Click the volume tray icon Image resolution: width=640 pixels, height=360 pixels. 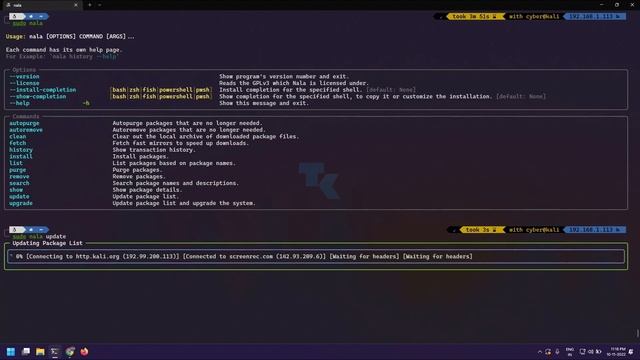[x=591, y=351]
